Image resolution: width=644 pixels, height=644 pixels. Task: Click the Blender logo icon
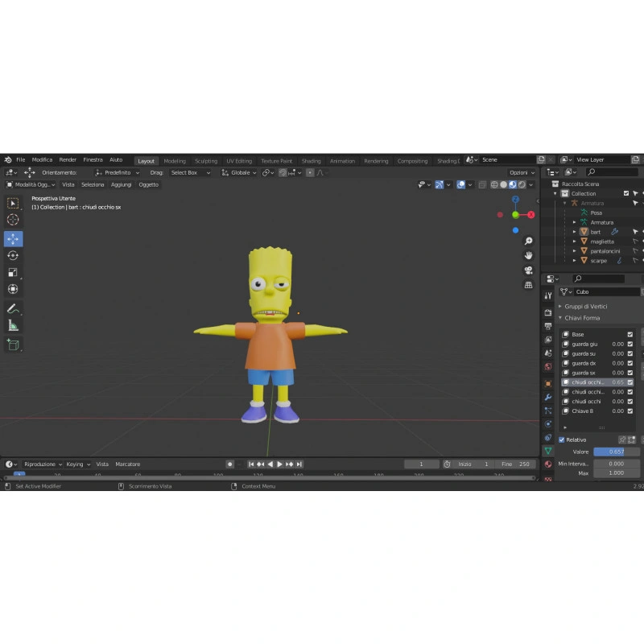click(8, 159)
